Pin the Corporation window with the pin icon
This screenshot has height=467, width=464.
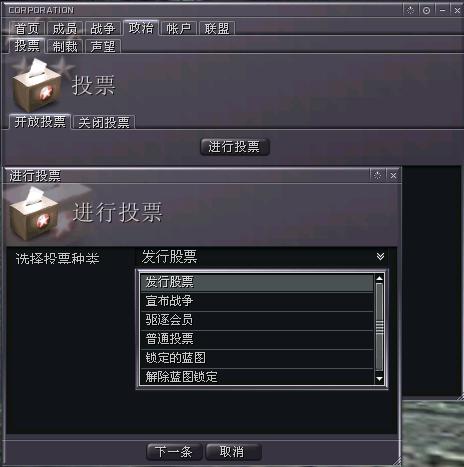410,10
